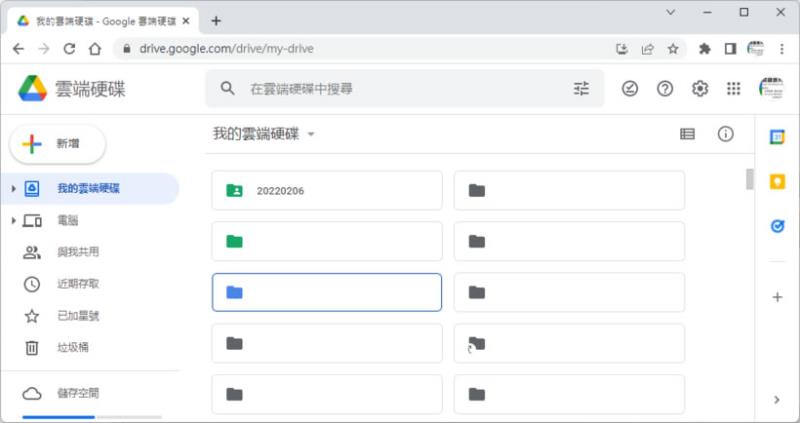Select the 20220206 shared folder
Screen dimensions: 800x423
pyautogui.click(x=327, y=190)
